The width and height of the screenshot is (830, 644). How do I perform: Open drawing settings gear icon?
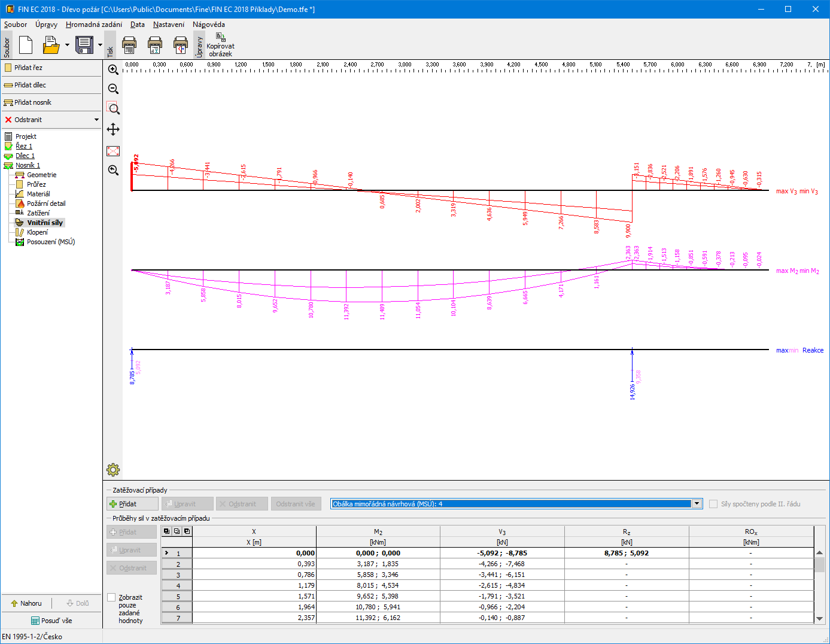click(113, 470)
